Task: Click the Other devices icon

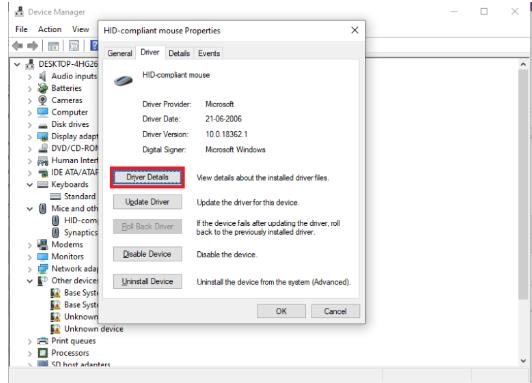Action: 42,281
